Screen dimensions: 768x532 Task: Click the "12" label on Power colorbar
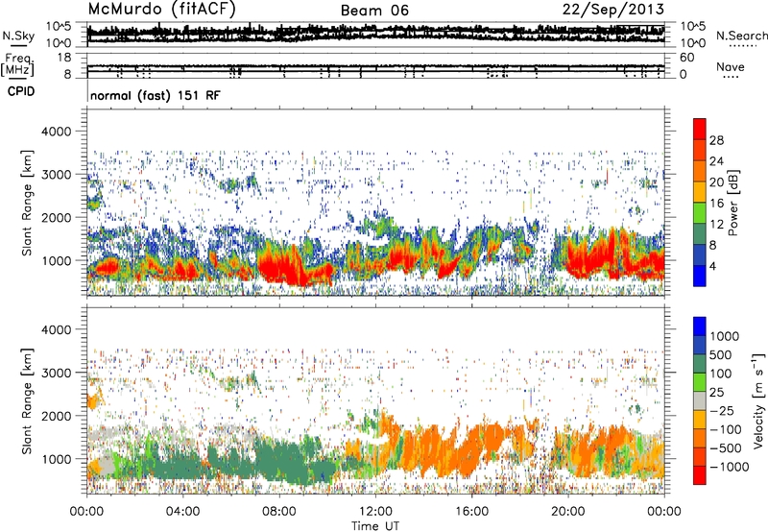[716, 225]
